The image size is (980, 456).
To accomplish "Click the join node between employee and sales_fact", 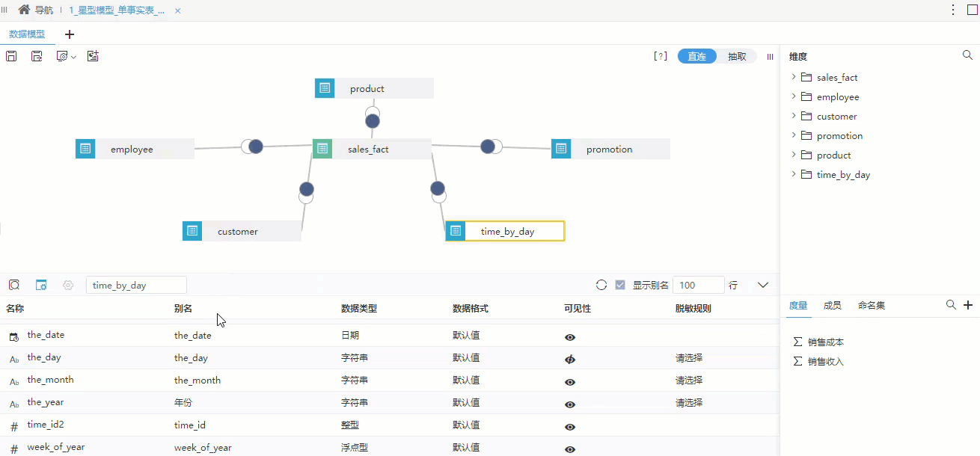I will pyautogui.click(x=252, y=147).
